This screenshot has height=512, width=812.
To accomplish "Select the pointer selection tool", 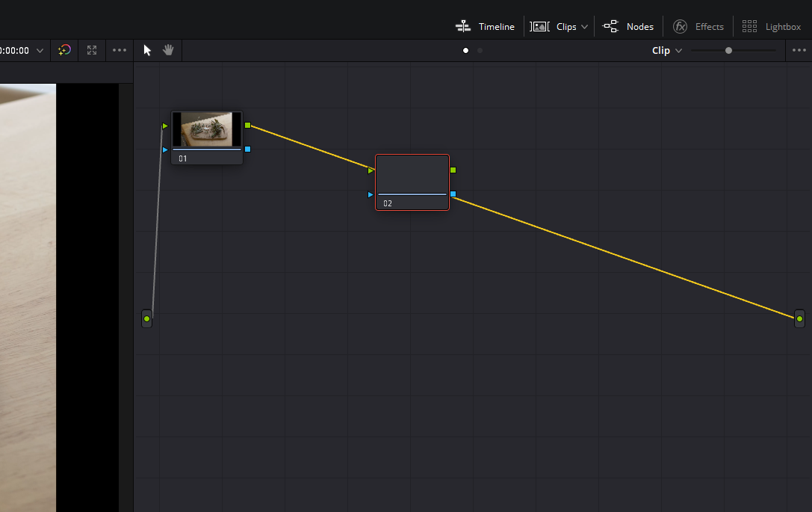I will (146, 50).
